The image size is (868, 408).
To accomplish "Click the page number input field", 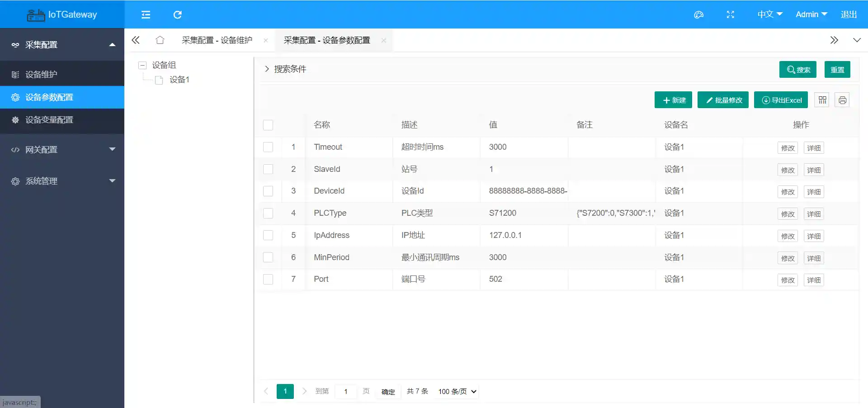I will pos(345,391).
